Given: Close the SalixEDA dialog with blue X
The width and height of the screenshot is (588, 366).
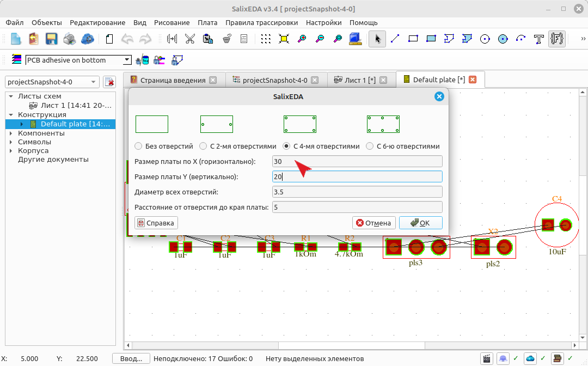Looking at the screenshot, I should [x=439, y=96].
